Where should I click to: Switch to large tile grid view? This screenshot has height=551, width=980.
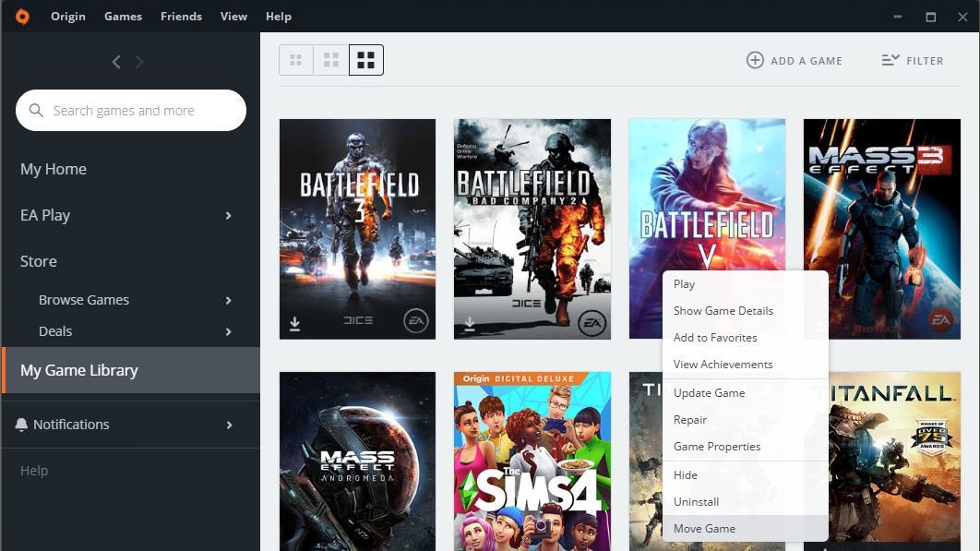click(x=366, y=60)
